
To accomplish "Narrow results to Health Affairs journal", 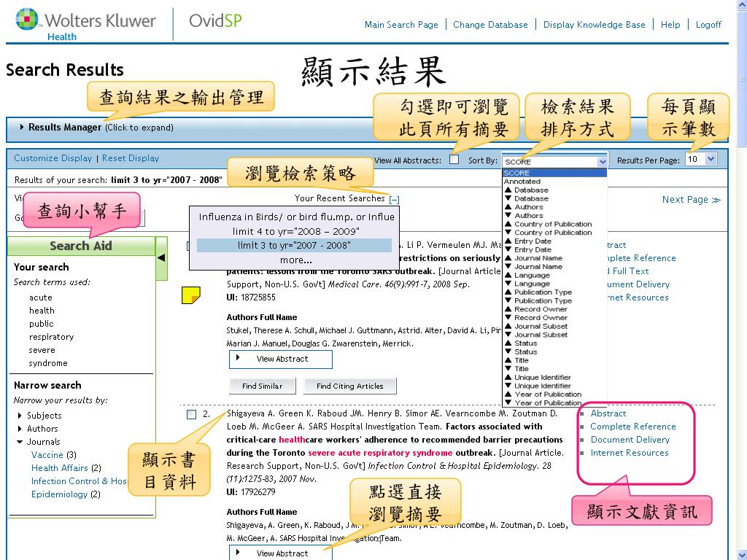I will click(60, 468).
